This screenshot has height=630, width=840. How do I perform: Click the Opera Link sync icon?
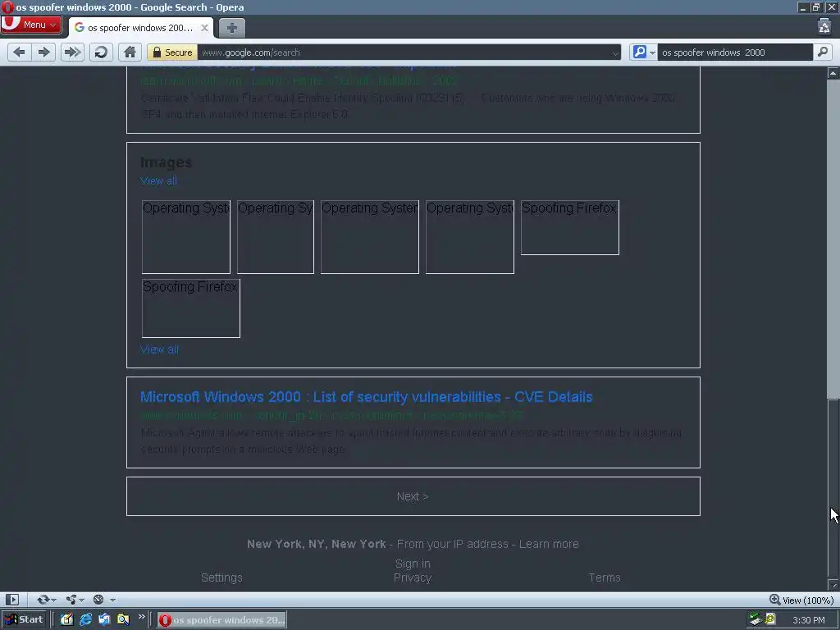(43, 600)
